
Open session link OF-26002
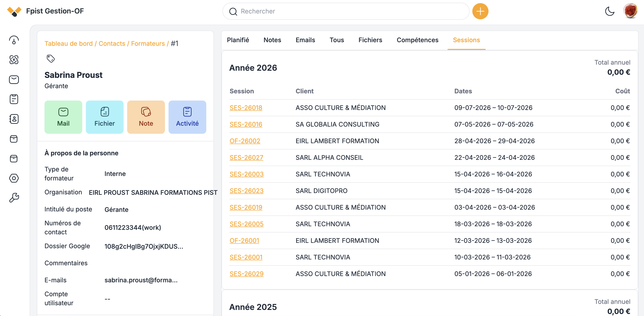[245, 141]
